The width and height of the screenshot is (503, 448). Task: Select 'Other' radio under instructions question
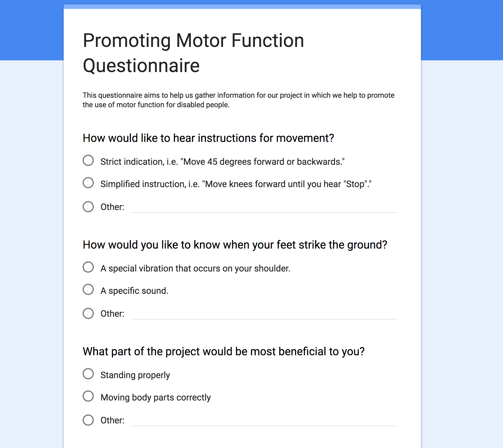click(88, 207)
